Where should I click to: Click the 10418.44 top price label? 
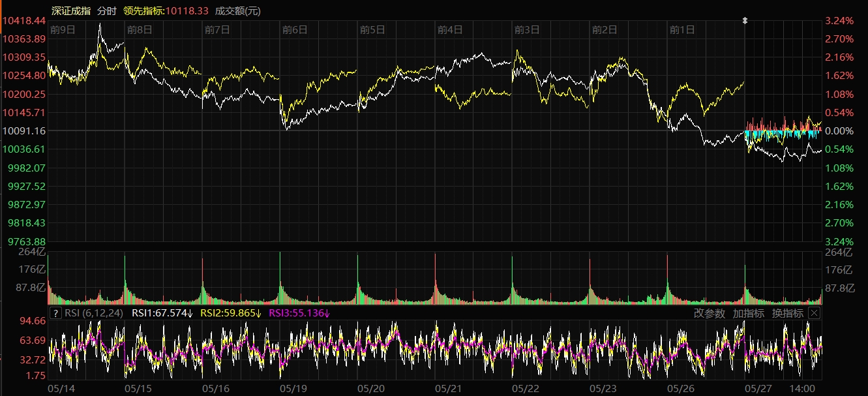click(x=24, y=21)
